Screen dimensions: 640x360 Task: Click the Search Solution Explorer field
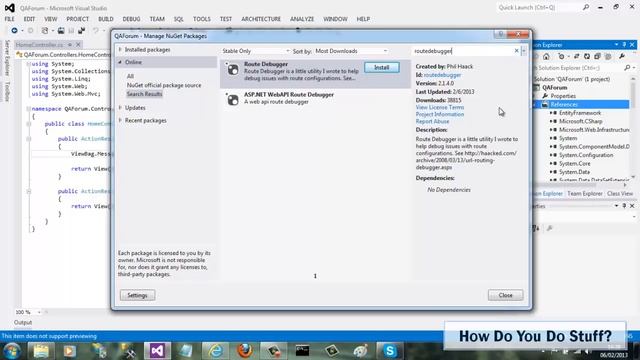click(580, 68)
